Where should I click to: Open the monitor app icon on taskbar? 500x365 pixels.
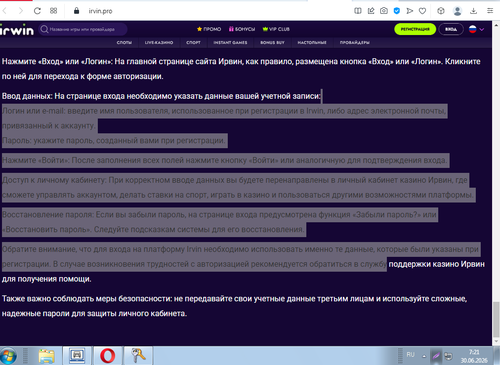77,356
